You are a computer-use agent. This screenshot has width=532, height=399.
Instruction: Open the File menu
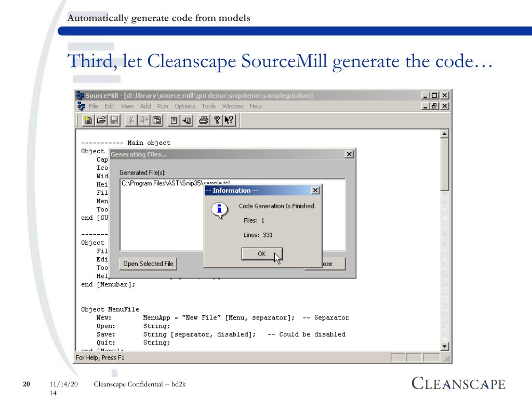(94, 106)
